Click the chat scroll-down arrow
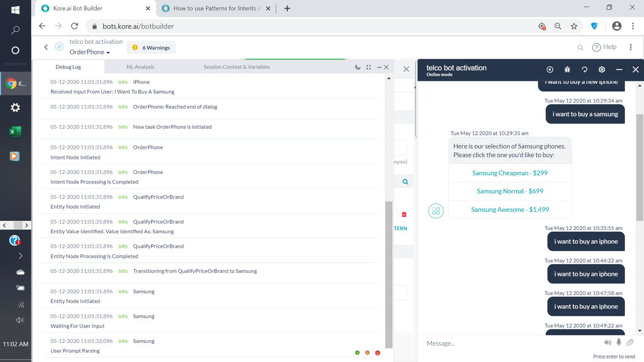Image resolution: width=644 pixels, height=362 pixels. coord(639,331)
